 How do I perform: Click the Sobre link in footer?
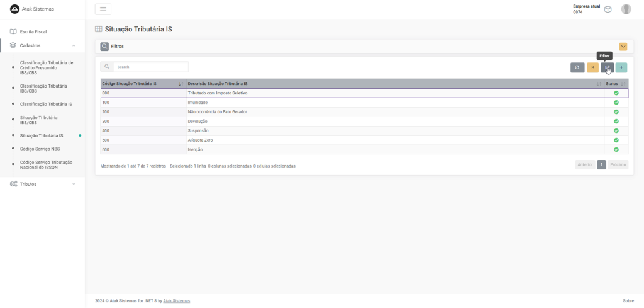click(628, 301)
